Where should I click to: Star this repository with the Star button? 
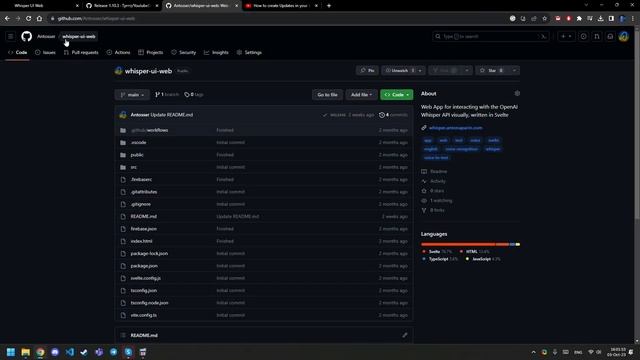point(492,71)
